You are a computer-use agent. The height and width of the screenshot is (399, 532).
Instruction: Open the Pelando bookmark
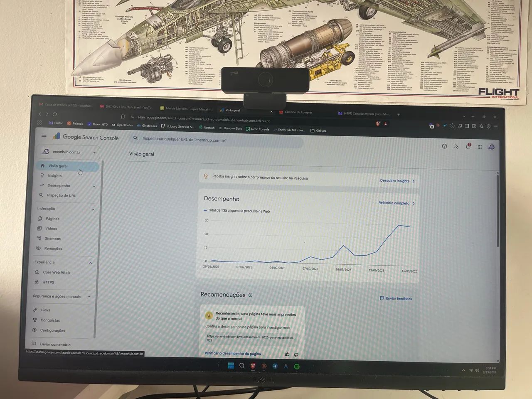tap(75, 123)
